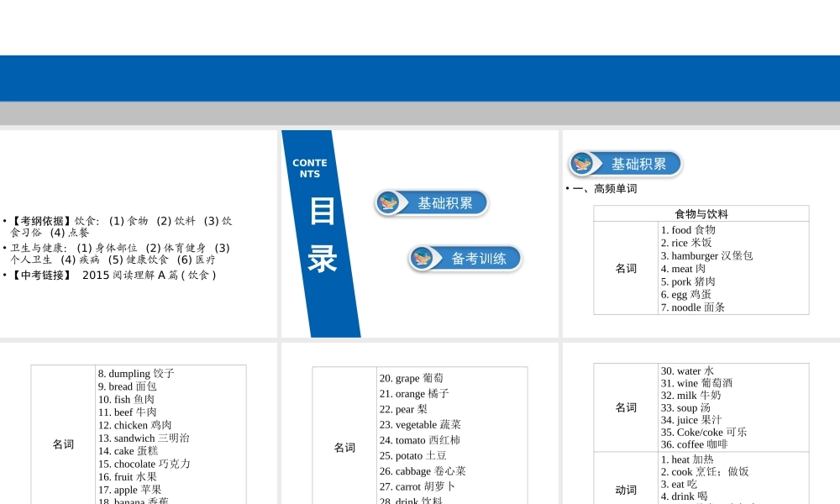
Task: Select the entry 23. vegetable 蔬菜
Action: coord(421,425)
